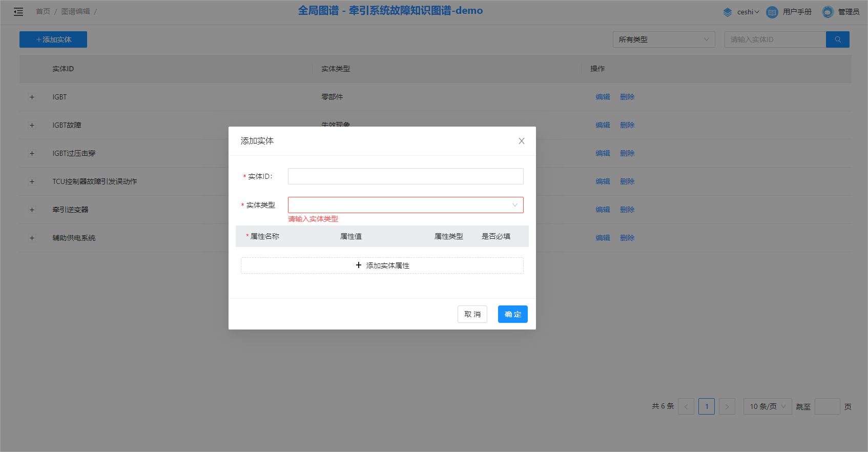Open the 10 条/页 page size dropdown
The image size is (868, 452).
pyautogui.click(x=767, y=406)
